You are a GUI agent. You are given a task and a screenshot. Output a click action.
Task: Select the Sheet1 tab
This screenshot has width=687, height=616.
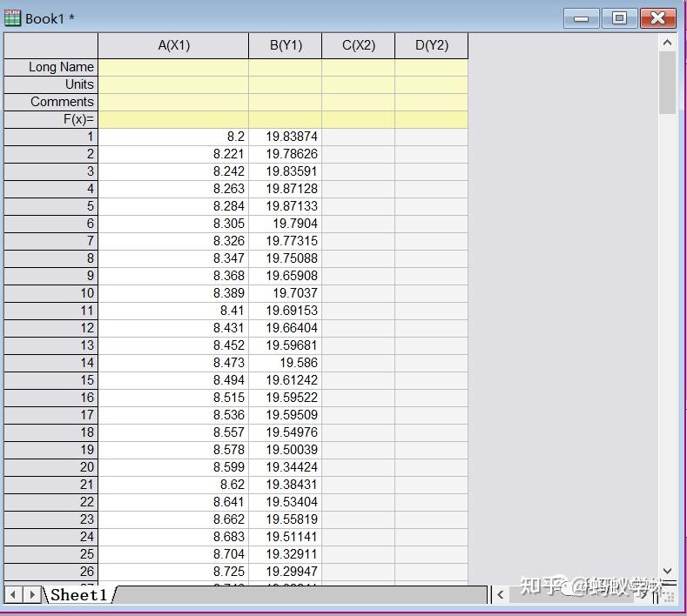point(78,594)
